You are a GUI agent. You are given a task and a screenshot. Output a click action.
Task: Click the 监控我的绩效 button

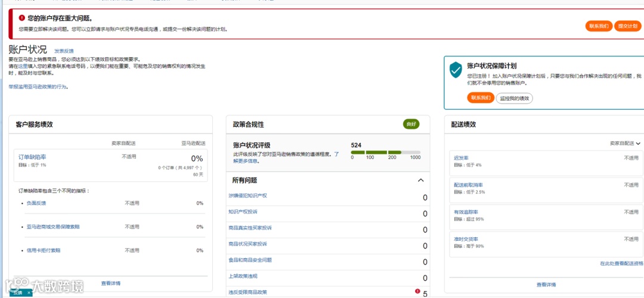(x=515, y=98)
